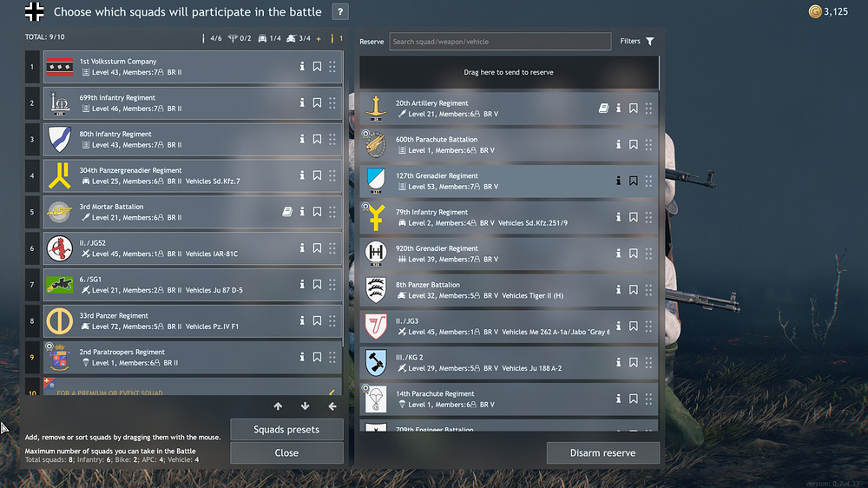Bookmark the 80th Infantry Regiment squad

[x=317, y=139]
